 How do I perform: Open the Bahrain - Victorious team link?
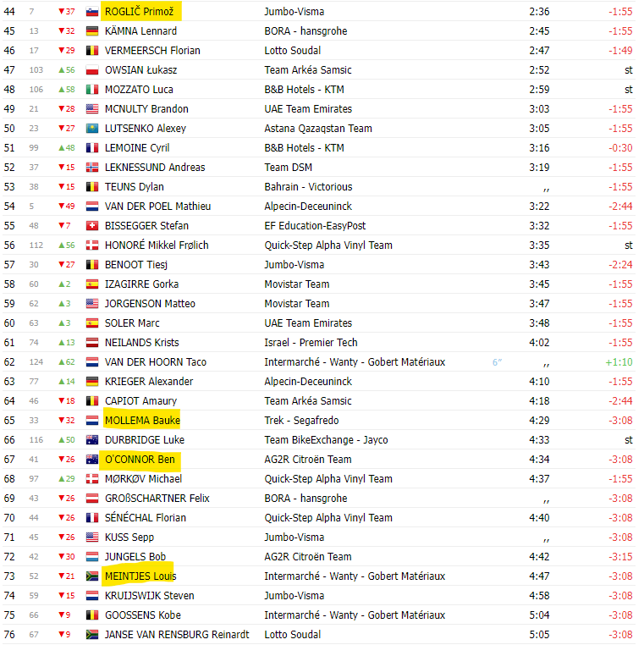tap(308, 187)
